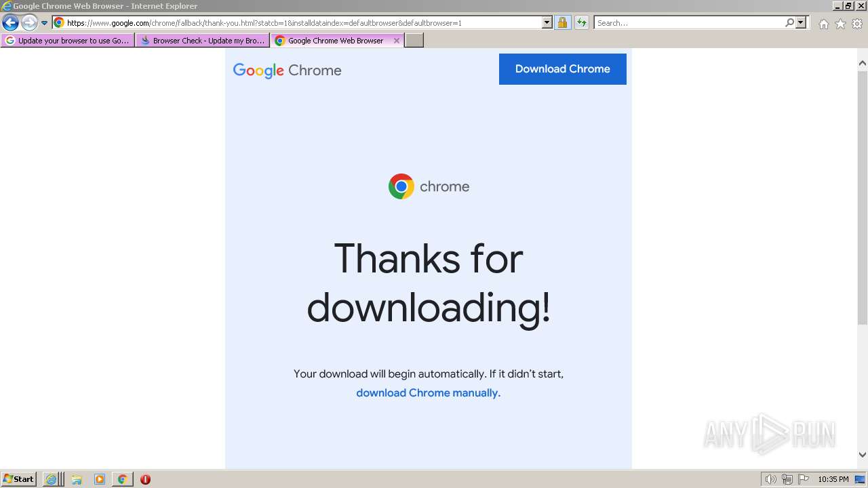Click the Internet Explorer taskbar icon

[x=52, y=479]
